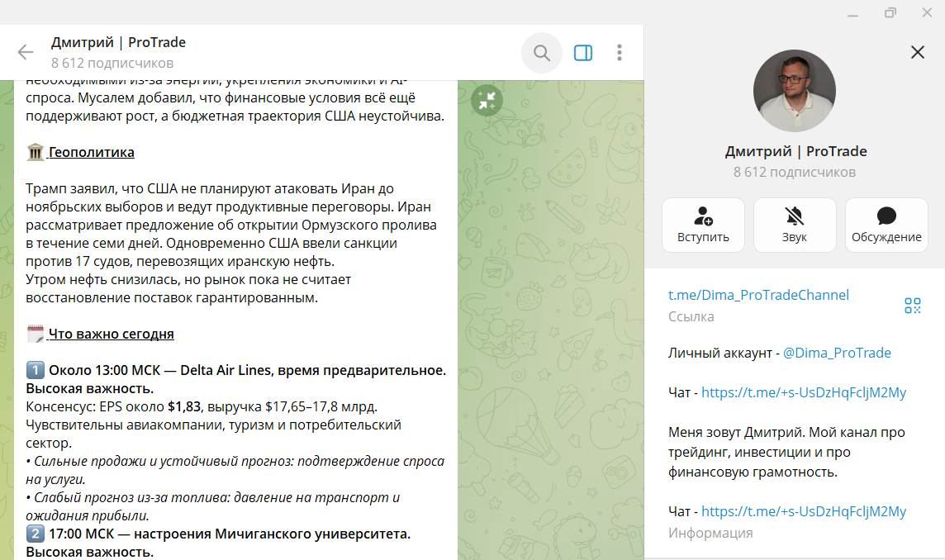Close the channel info panel

tap(917, 52)
